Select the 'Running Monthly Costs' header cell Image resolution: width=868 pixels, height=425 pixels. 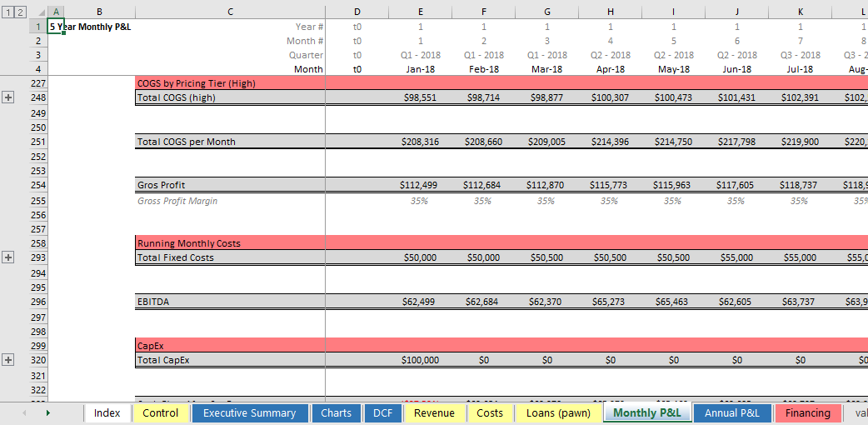[230, 243]
